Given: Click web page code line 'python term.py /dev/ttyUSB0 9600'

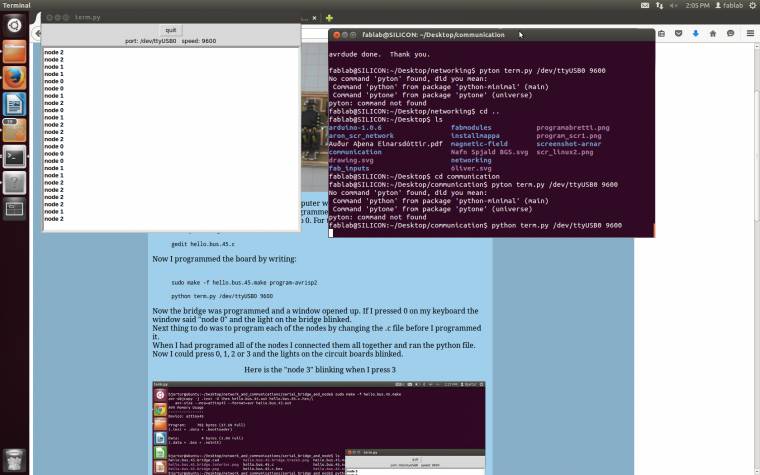Looking at the screenshot, I should [x=222, y=296].
